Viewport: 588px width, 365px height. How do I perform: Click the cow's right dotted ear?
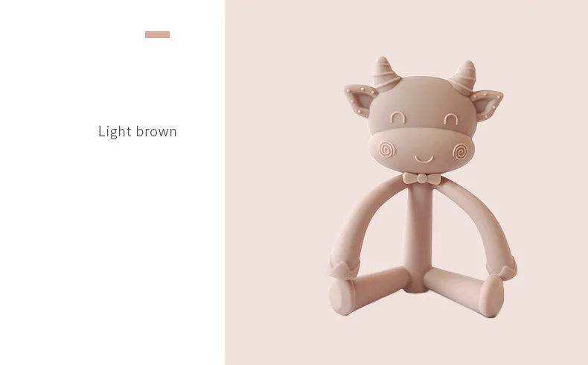(x=486, y=105)
